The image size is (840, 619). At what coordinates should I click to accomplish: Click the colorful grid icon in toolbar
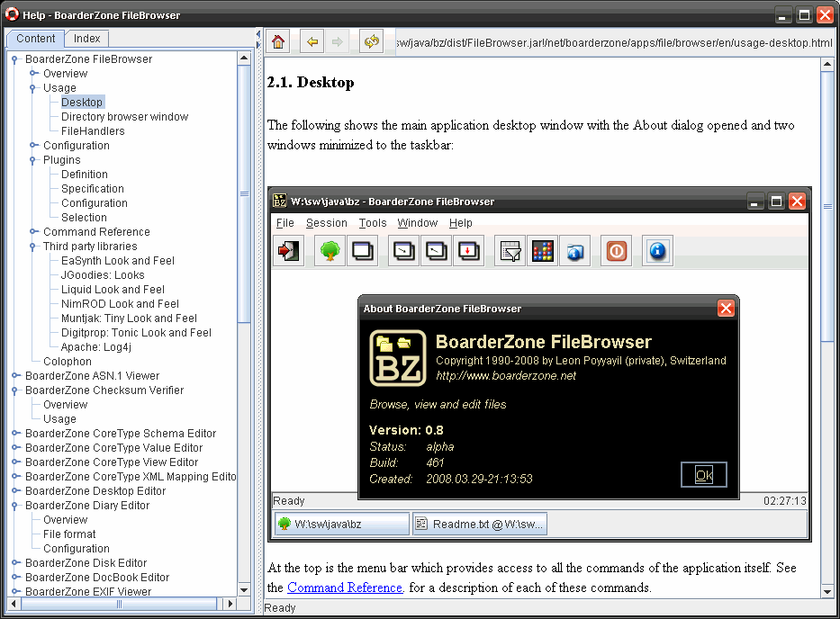click(x=543, y=251)
